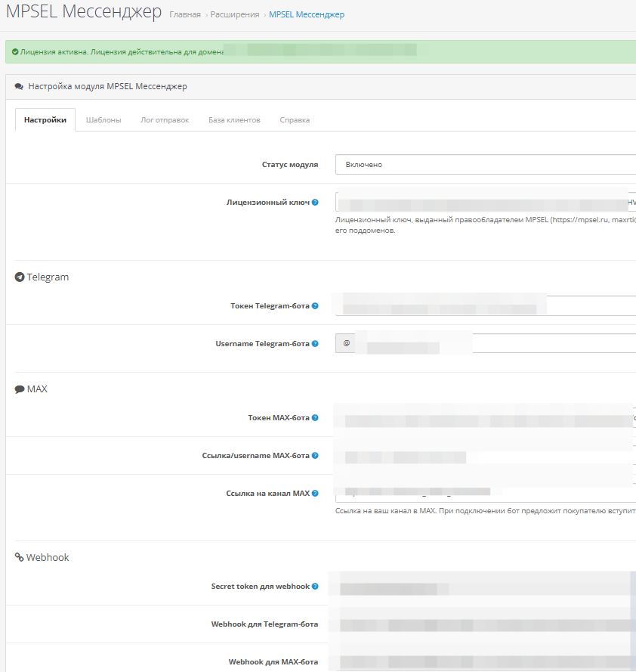Click the comments icon in module header
The width and height of the screenshot is (636, 672).
[19, 87]
